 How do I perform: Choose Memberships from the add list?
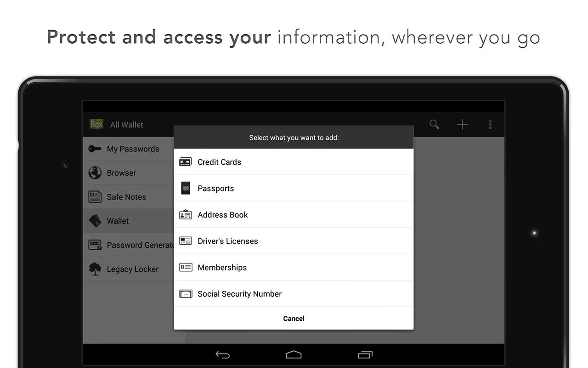click(x=294, y=267)
